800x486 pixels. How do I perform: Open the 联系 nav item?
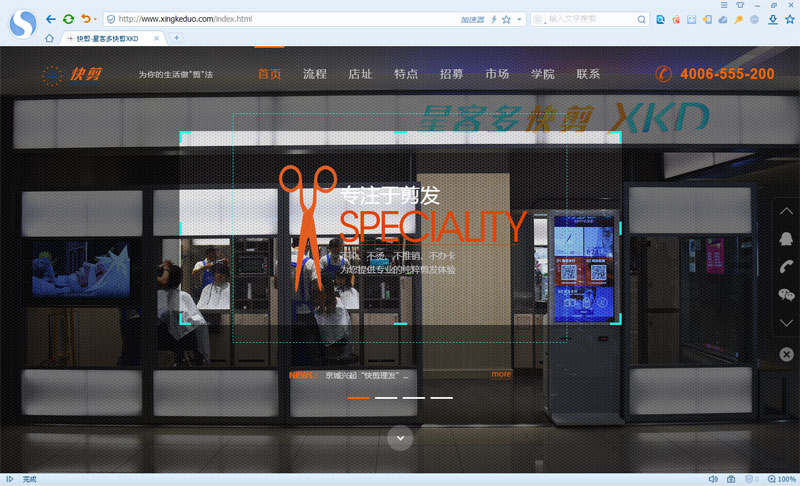click(588, 74)
